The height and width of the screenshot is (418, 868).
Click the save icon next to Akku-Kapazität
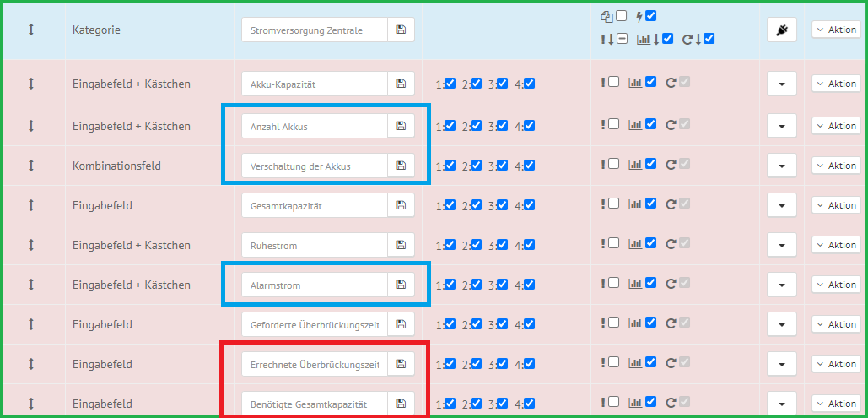[x=401, y=84]
